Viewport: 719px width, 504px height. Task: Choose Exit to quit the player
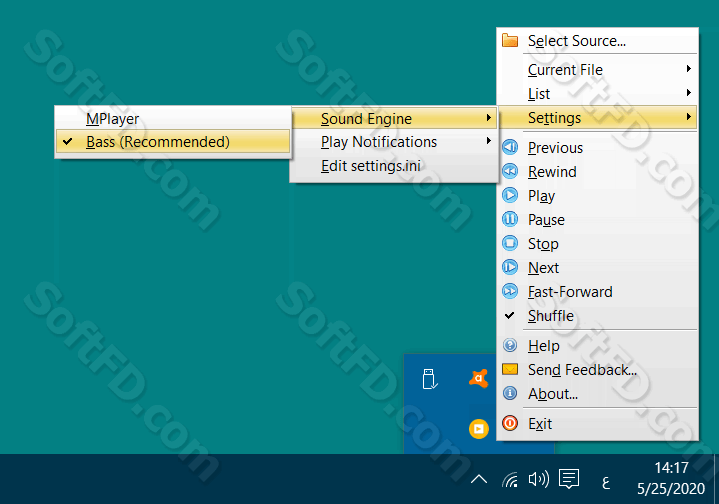coord(598,423)
